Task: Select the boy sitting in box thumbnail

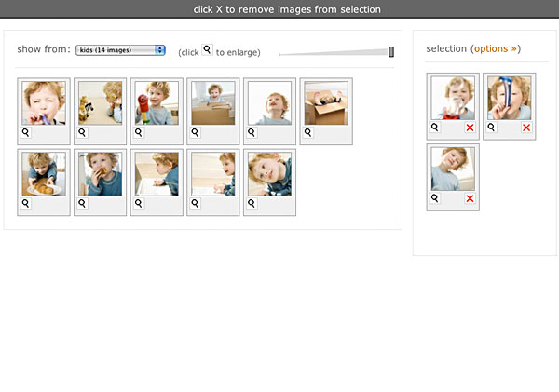Action: [x=212, y=102]
